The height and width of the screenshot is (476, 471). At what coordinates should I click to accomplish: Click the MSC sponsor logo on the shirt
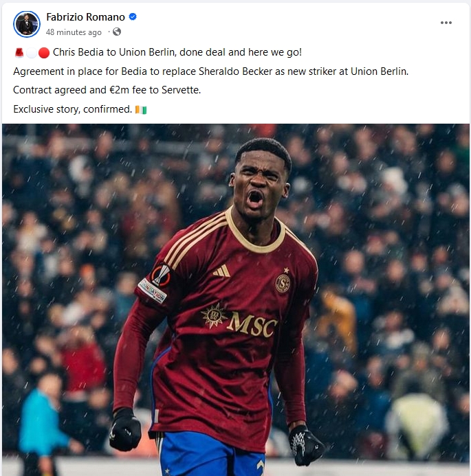click(240, 321)
